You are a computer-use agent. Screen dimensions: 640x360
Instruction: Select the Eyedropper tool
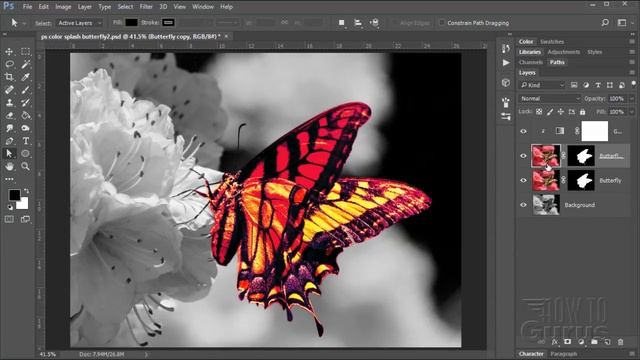click(25, 77)
